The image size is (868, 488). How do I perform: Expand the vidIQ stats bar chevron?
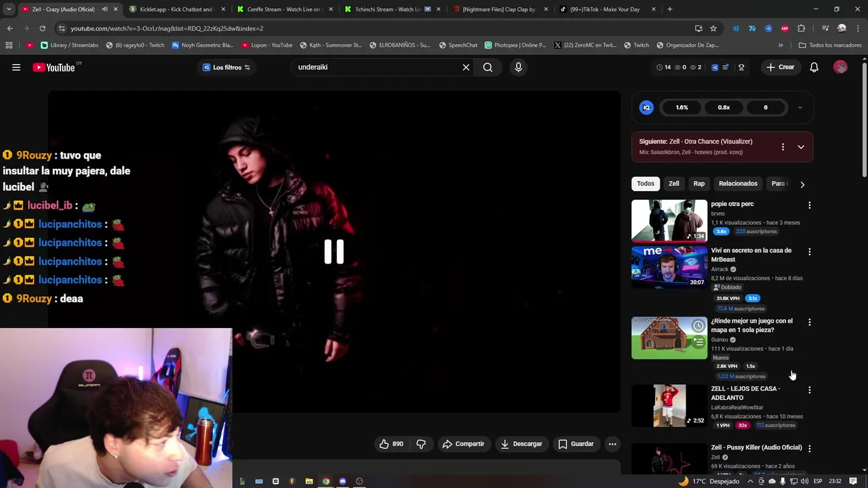click(x=800, y=107)
